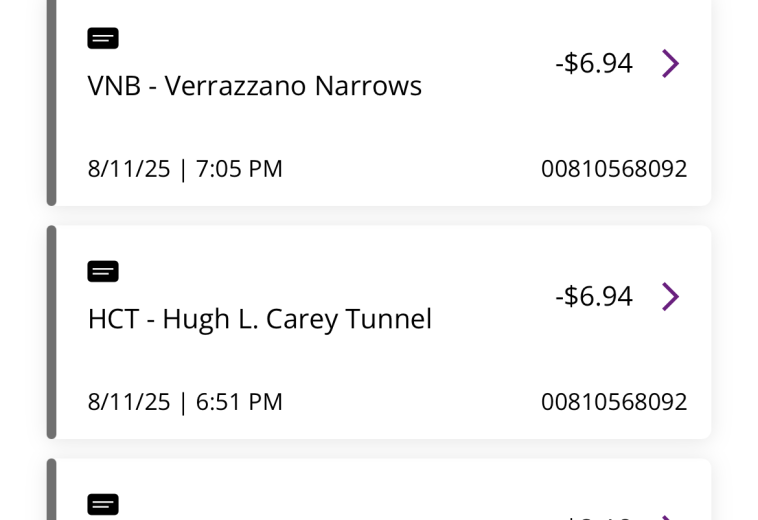Viewport: 758px width, 520px height.
Task: Click gray status bar of the bottom card
Action: pos(51,490)
